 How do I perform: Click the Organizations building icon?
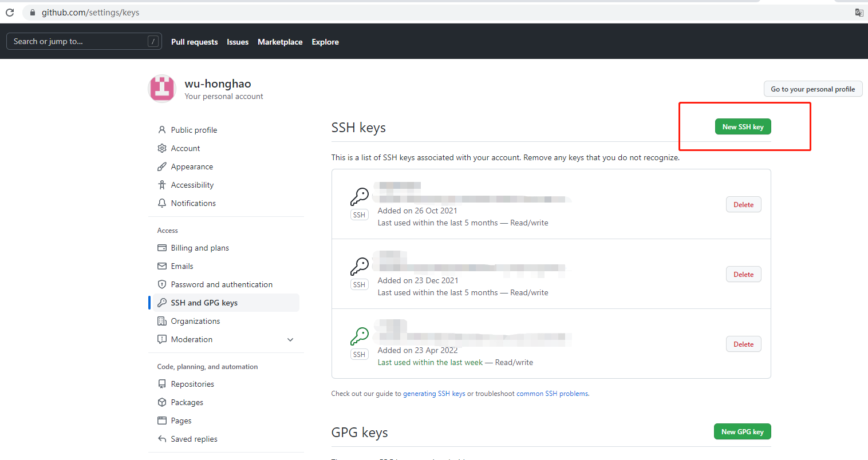pos(162,321)
